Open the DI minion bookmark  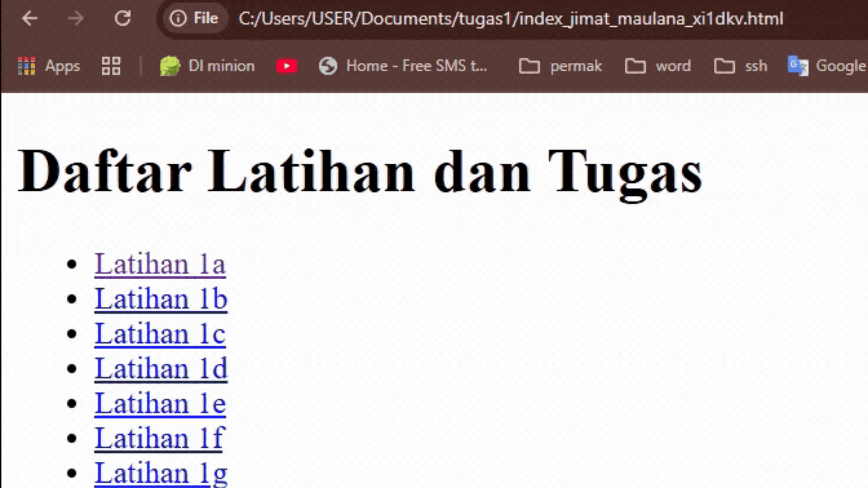[x=208, y=66]
